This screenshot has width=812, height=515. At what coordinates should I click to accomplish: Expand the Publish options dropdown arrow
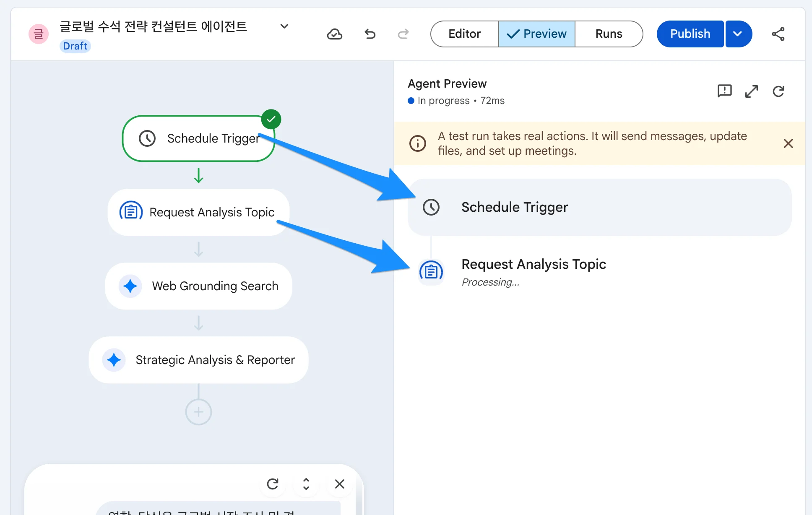(738, 34)
